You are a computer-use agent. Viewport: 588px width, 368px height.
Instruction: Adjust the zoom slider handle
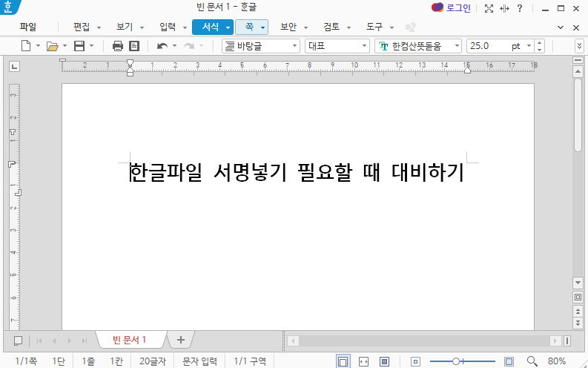(456, 361)
